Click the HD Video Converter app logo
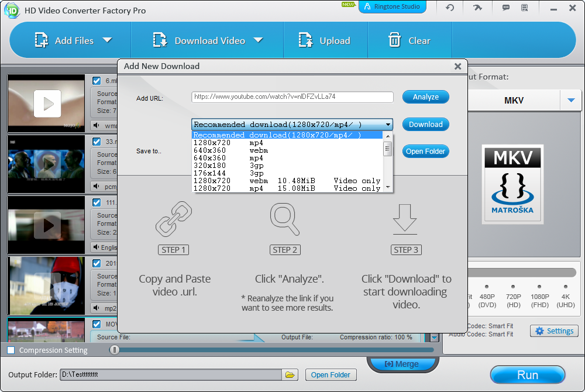 click(x=12, y=11)
